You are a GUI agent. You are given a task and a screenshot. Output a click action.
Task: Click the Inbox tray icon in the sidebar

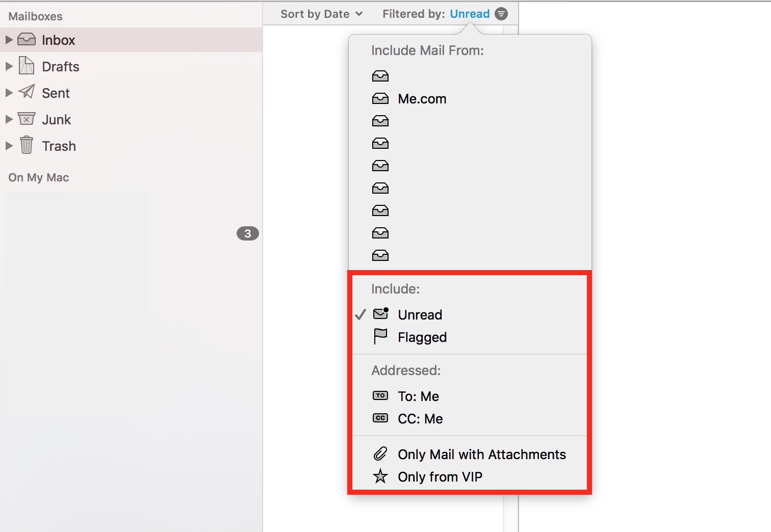click(27, 40)
